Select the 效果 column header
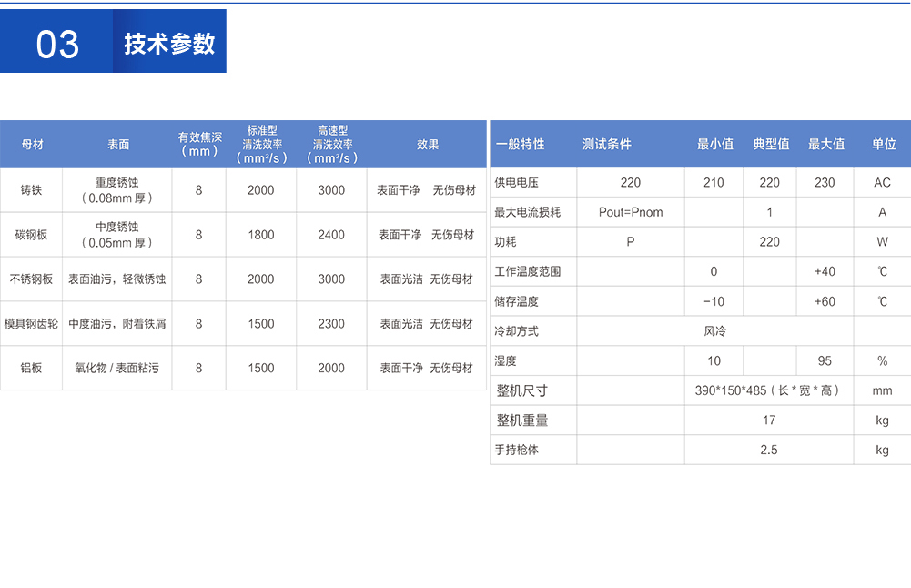 [x=427, y=145]
